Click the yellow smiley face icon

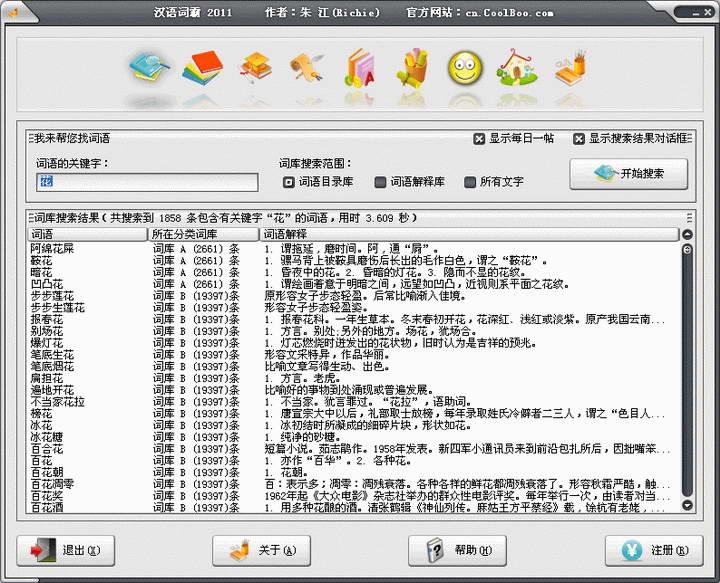pos(465,69)
